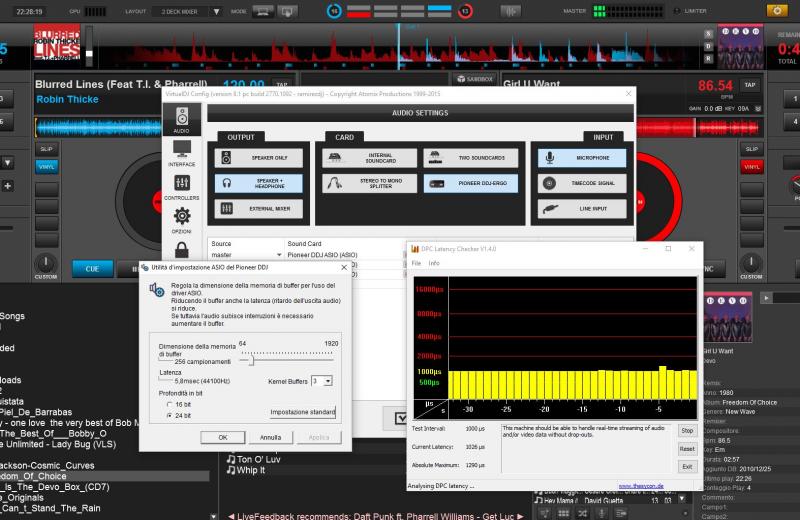800x520 pixels.
Task: Select the Speaker Only output option
Action: click(x=258, y=158)
